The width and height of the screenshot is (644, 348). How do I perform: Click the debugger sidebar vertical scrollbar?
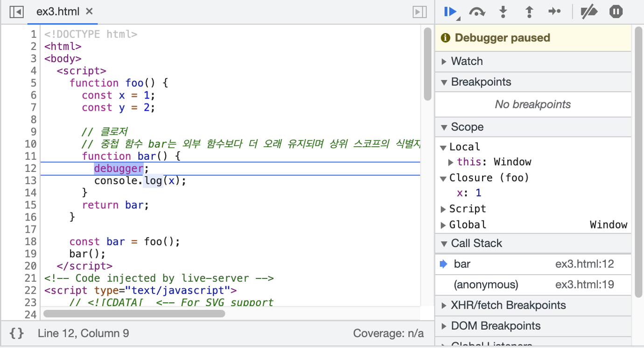pyautogui.click(x=638, y=161)
